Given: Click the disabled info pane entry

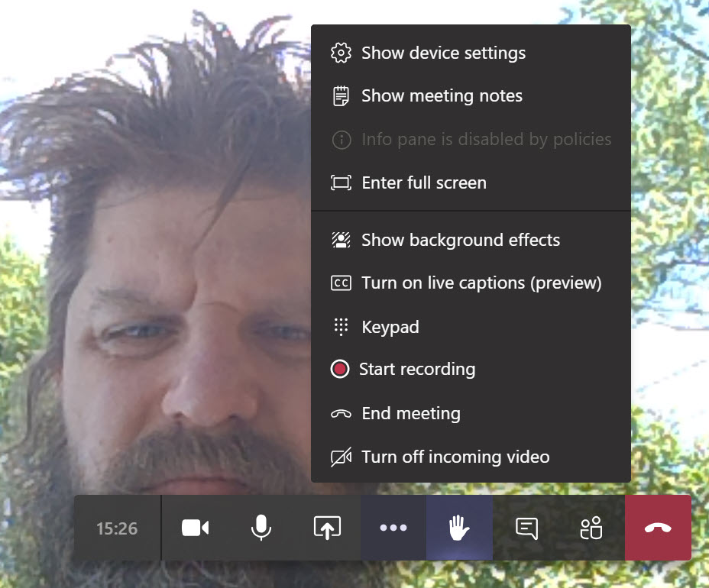Looking at the screenshot, I should click(487, 139).
